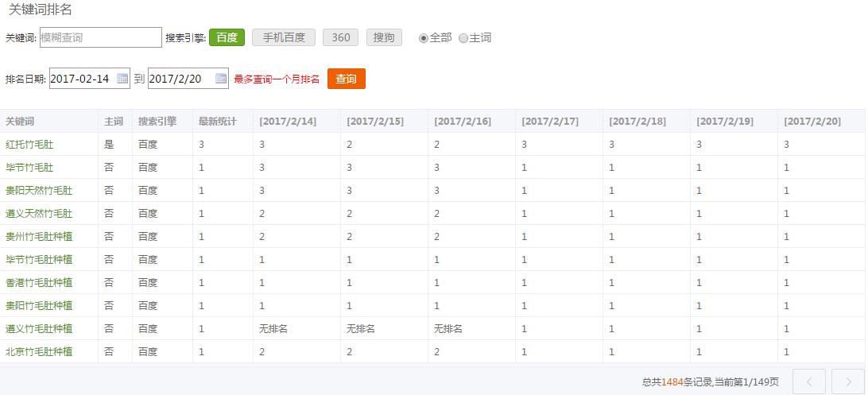Go to previous page arrow
This screenshot has width=868, height=395.
pos(809,381)
